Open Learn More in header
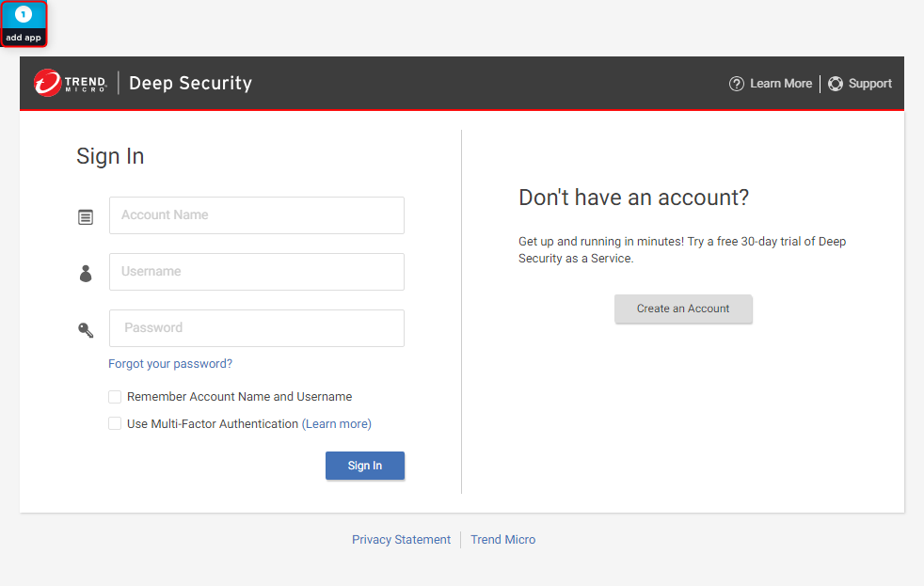The image size is (924, 586). (781, 84)
